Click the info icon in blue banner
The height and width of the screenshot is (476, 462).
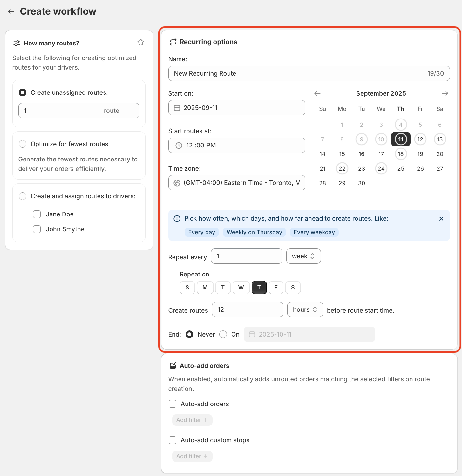point(177,219)
